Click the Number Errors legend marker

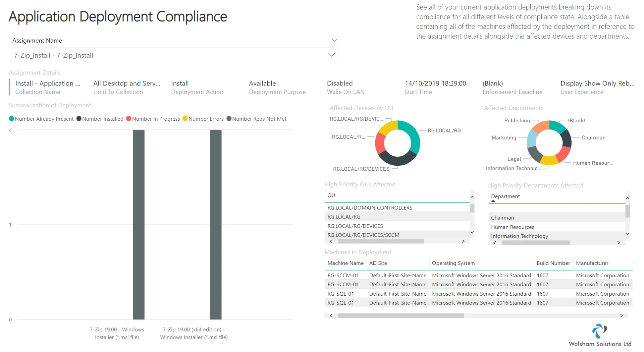point(185,119)
